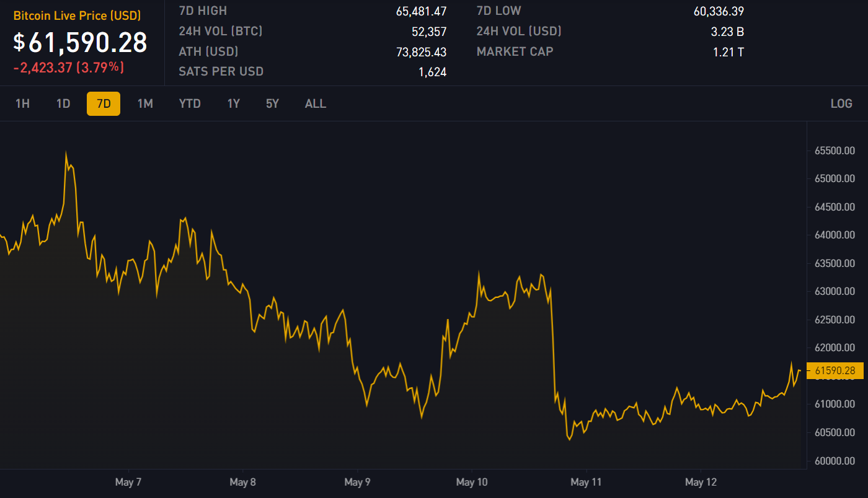Click the Bitcoin Live Price (USD) heading
The width and height of the screenshot is (868, 498).
(x=77, y=15)
